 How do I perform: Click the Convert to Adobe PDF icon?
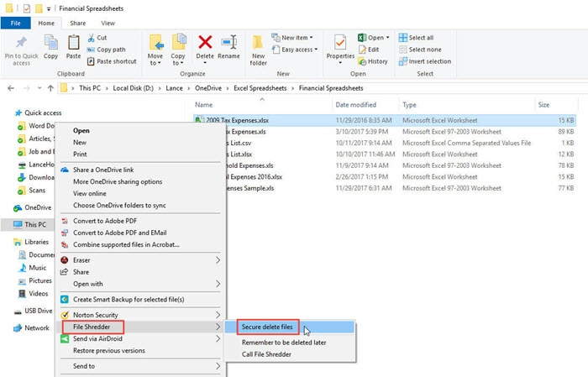click(x=65, y=221)
